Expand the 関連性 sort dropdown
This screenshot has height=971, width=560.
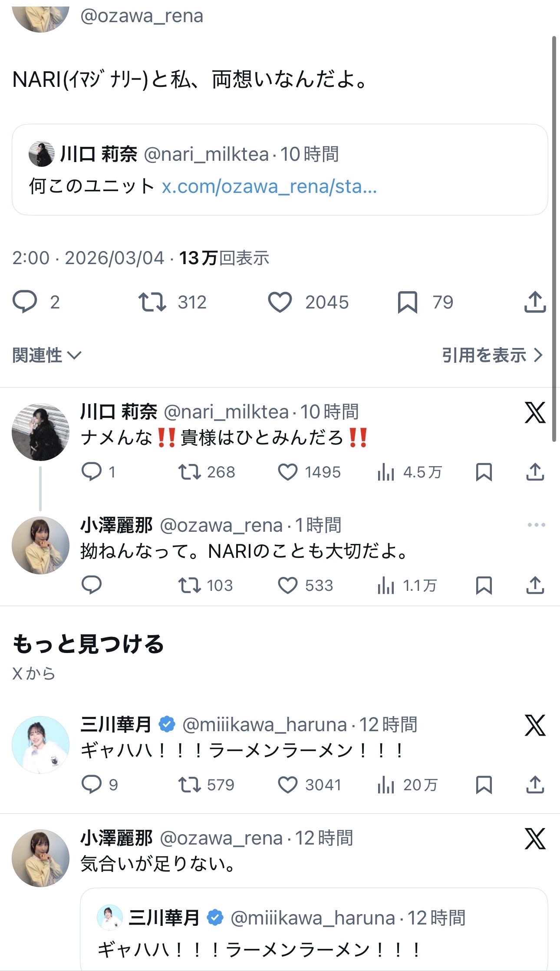(x=47, y=355)
